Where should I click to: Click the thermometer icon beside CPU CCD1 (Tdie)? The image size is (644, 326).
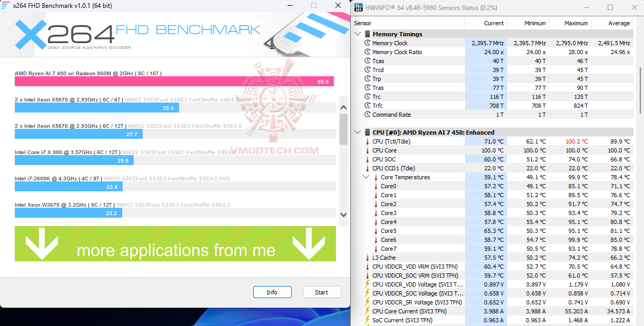click(x=368, y=168)
